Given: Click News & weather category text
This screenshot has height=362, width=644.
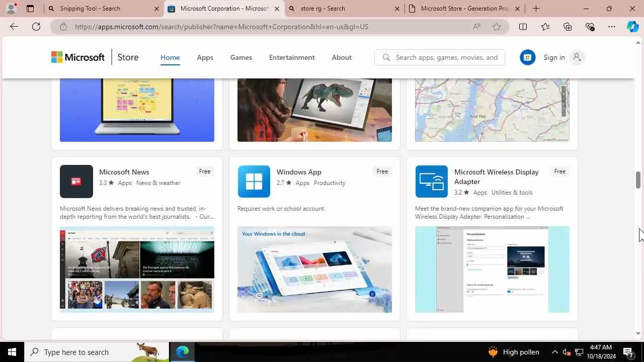Looking at the screenshot, I should coord(158,183).
